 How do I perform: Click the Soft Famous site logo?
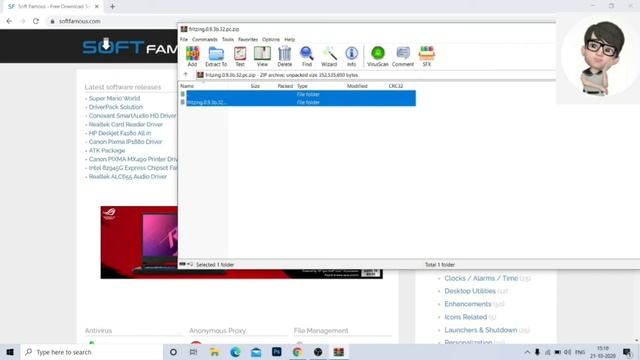pyautogui.click(x=130, y=47)
